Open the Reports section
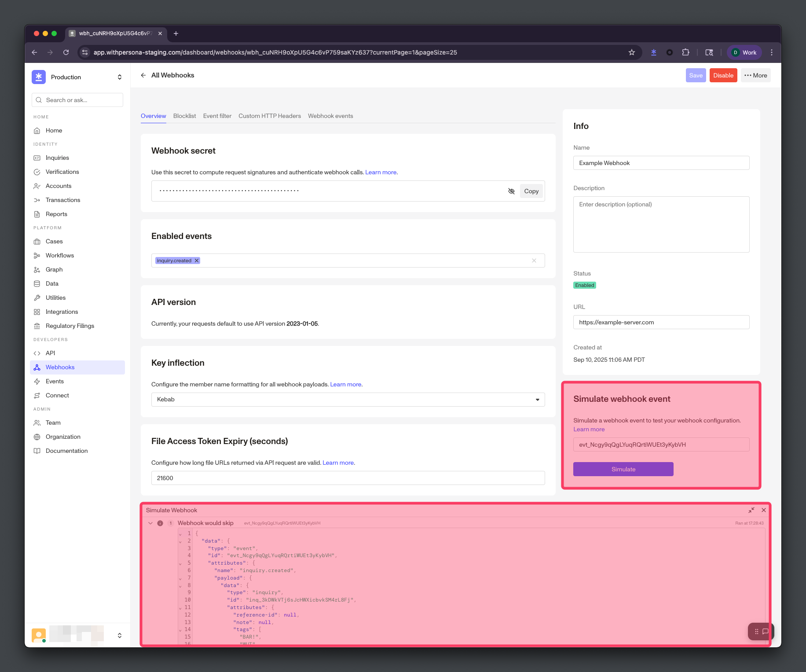Screen dimensions: 806x672 [56, 214]
